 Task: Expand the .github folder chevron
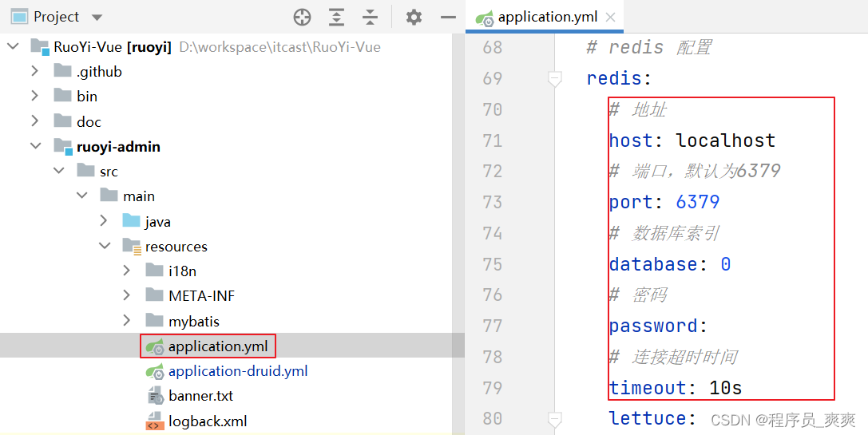point(35,71)
